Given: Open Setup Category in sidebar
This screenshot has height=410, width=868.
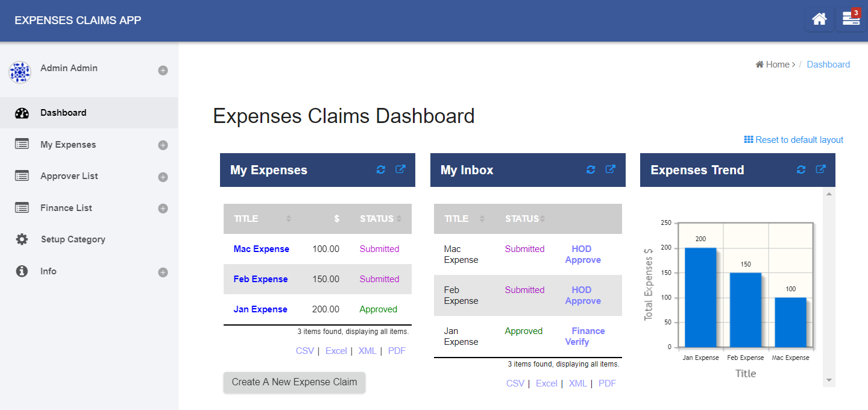Looking at the screenshot, I should click(x=73, y=239).
